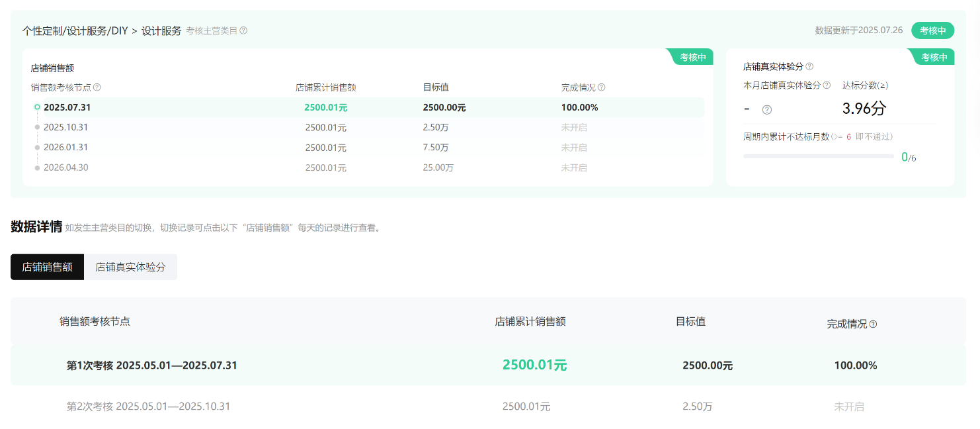Screen dimensions: 980x429
Task: Click the help icon next to 销售额考核节点
Action: [97, 87]
